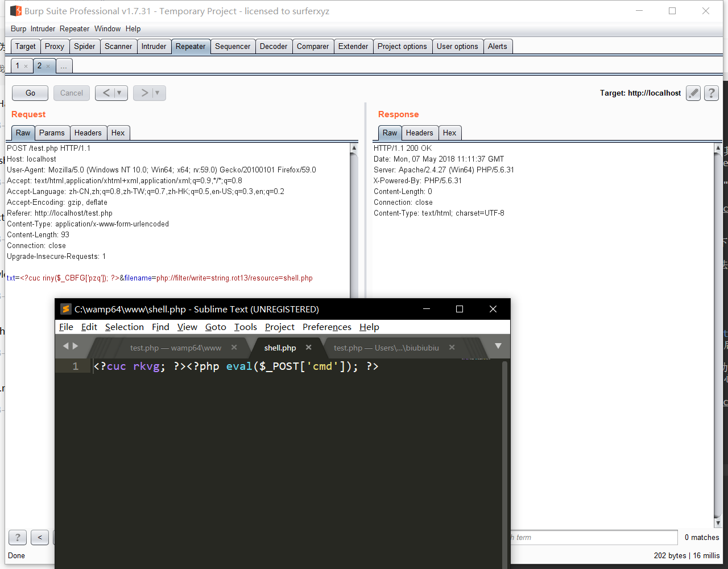Close the shell.php tab in Sublime Text
This screenshot has width=728, height=569.
pos(309,347)
